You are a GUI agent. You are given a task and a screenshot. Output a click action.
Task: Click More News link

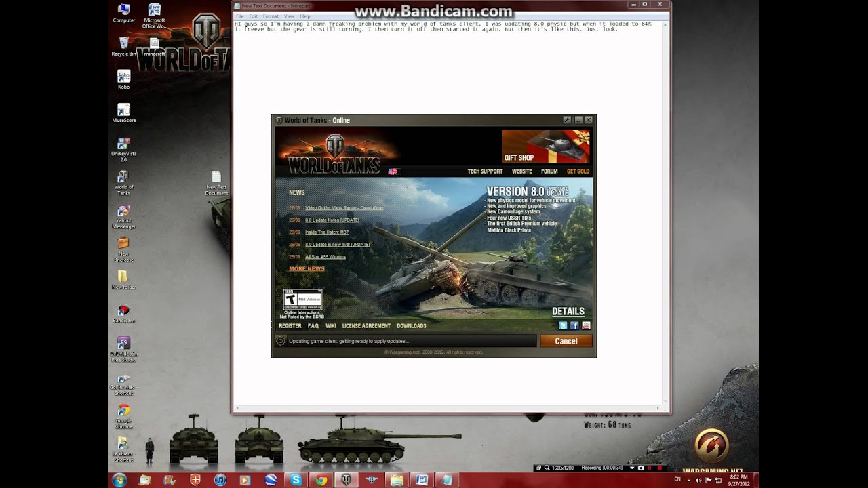pos(307,269)
